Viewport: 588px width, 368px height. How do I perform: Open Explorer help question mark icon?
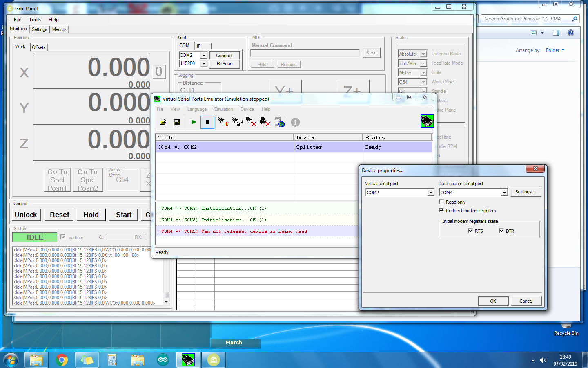[571, 33]
